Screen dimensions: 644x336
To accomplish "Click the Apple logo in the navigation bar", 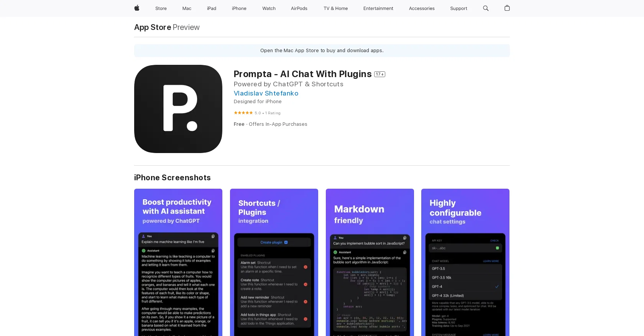I will [x=137, y=8].
